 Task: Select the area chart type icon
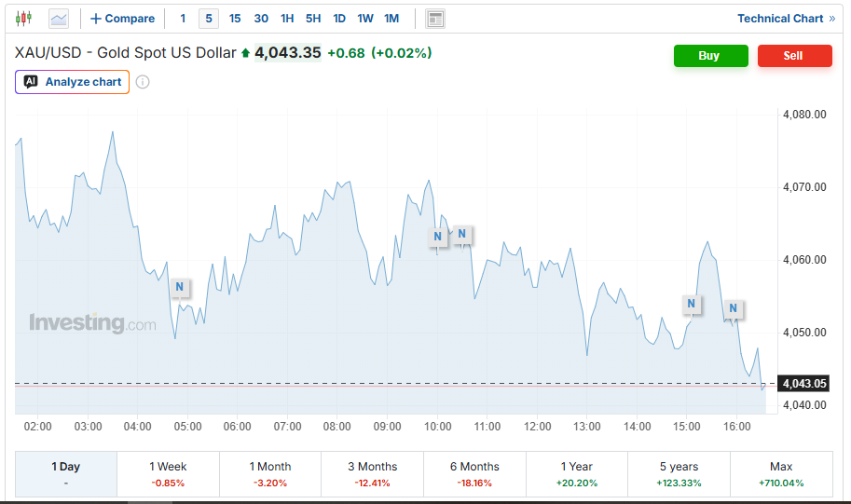[59, 19]
